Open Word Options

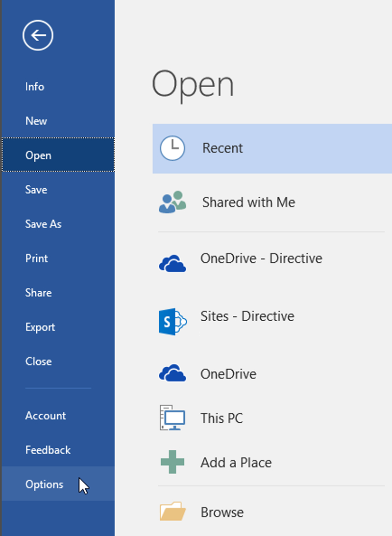(x=45, y=484)
